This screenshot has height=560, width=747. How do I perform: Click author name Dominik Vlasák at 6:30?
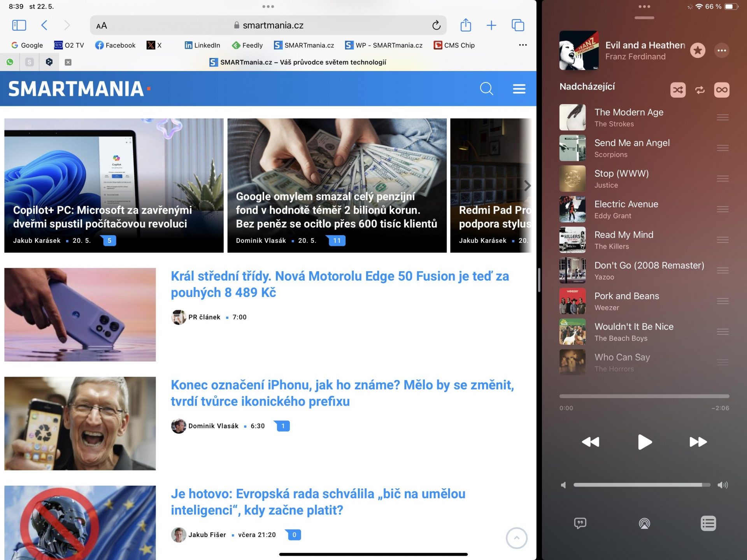(x=213, y=426)
